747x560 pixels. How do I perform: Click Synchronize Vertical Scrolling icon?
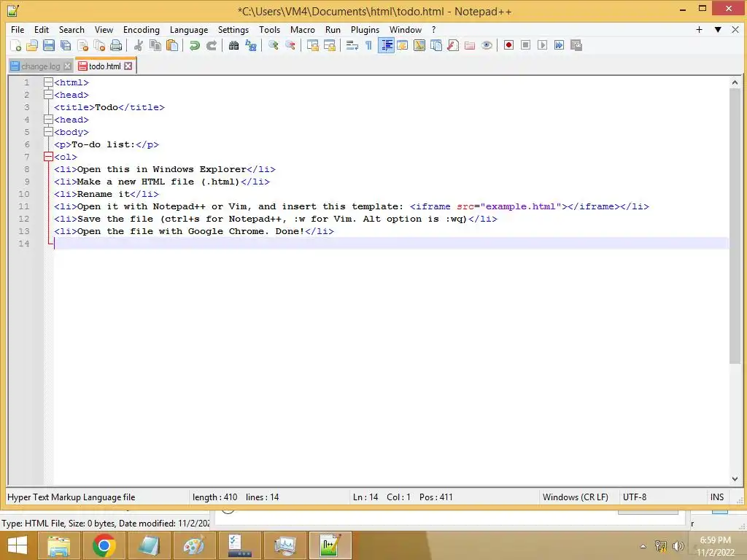pos(312,45)
